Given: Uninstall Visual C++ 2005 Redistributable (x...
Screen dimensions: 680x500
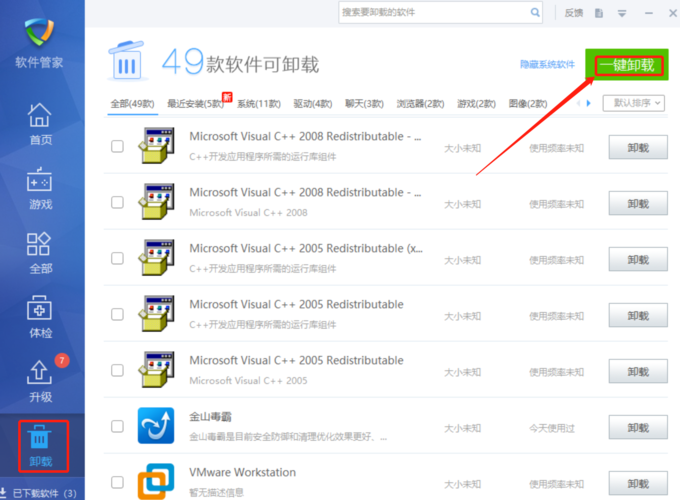Looking at the screenshot, I should click(x=638, y=259).
